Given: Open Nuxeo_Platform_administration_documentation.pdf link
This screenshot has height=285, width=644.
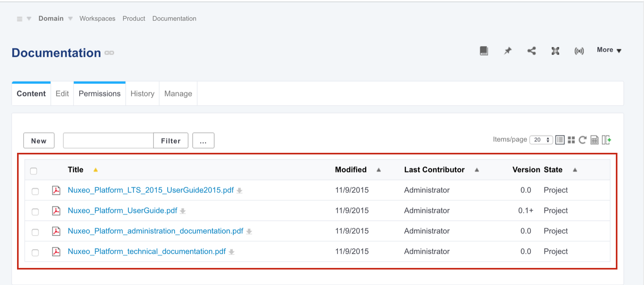Looking at the screenshot, I should click(x=155, y=231).
